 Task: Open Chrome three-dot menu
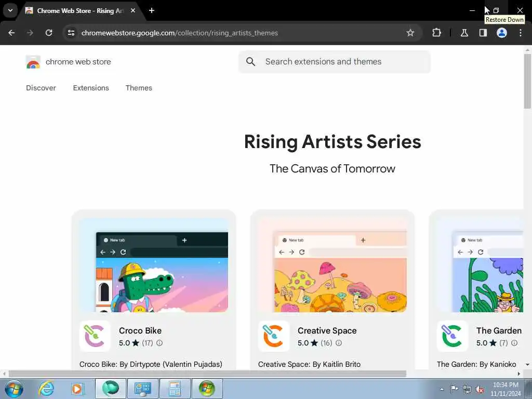(x=521, y=33)
